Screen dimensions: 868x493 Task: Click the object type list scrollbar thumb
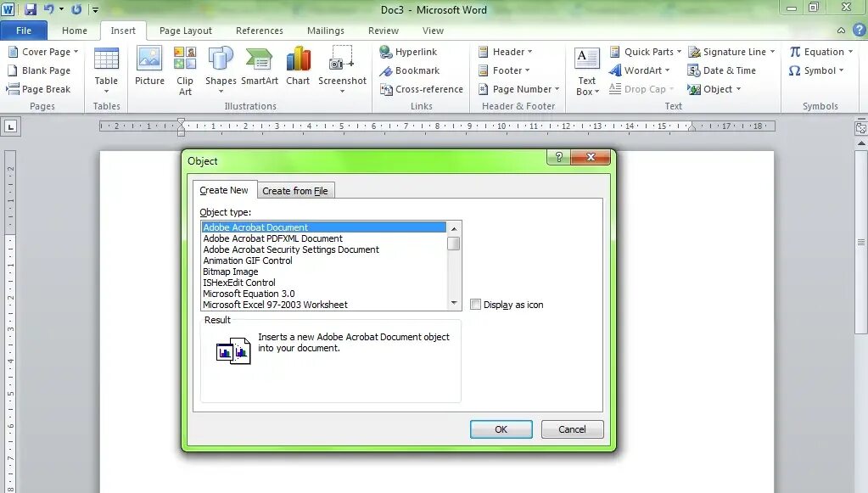tap(454, 244)
